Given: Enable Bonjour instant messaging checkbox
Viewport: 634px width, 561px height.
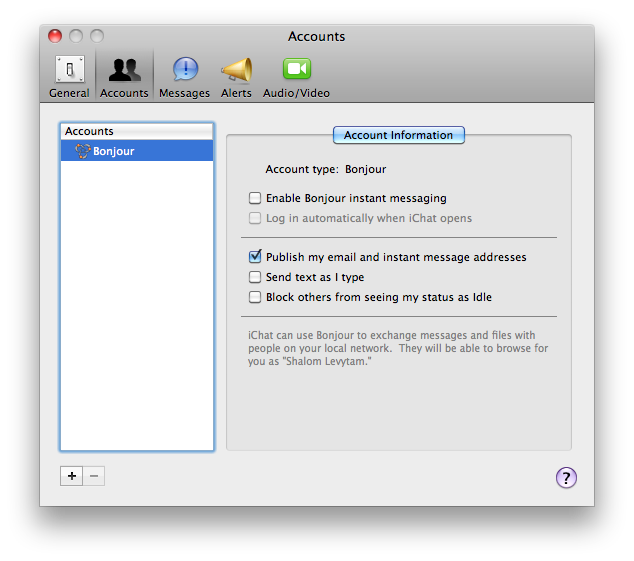Looking at the screenshot, I should pos(256,199).
